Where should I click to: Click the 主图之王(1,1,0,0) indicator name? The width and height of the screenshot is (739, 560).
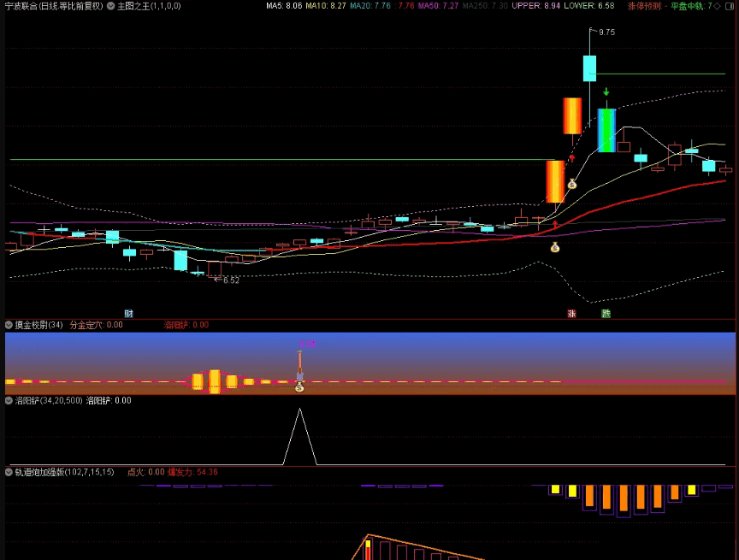pos(149,6)
